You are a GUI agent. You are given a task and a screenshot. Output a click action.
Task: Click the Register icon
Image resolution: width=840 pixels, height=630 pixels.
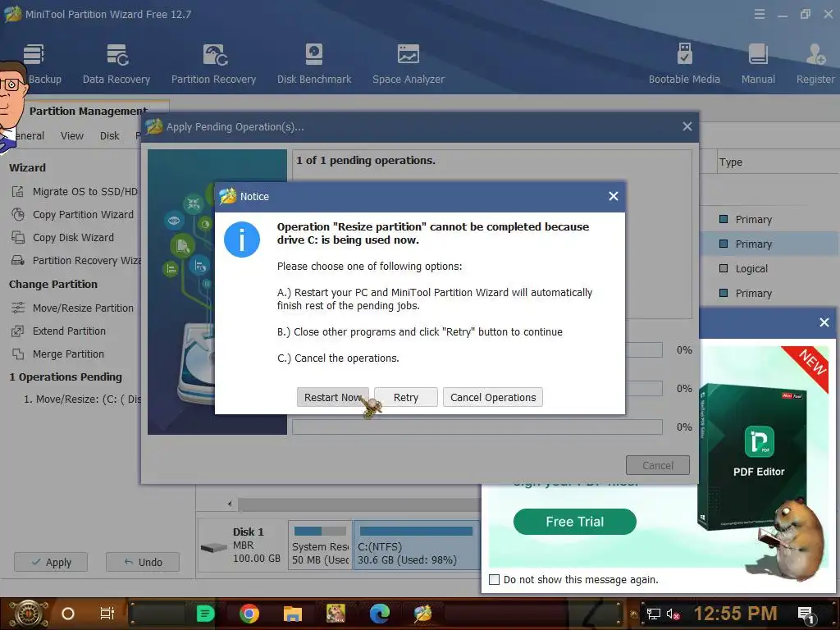coord(815,64)
